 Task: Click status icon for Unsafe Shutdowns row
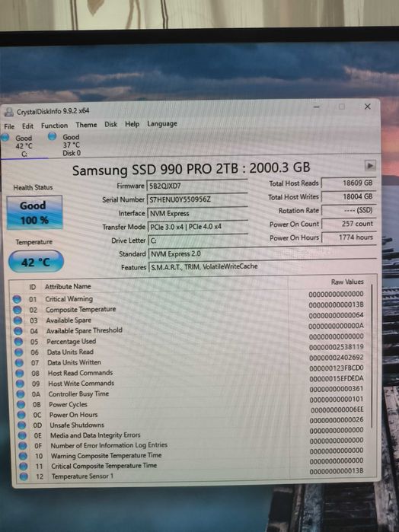pyautogui.click(x=22, y=425)
